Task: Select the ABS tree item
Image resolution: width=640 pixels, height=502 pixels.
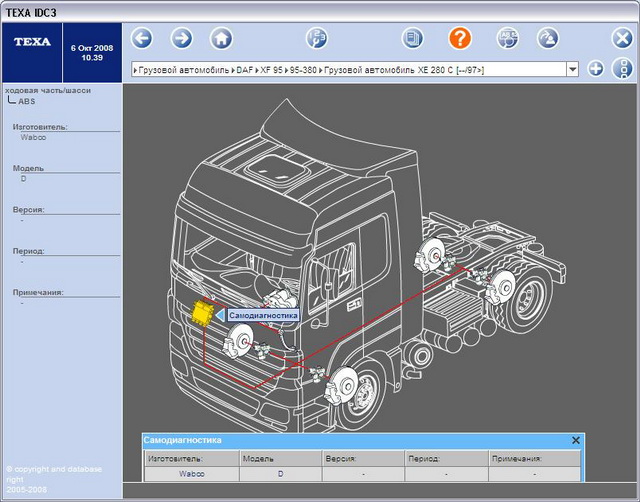Action: pyautogui.click(x=27, y=101)
